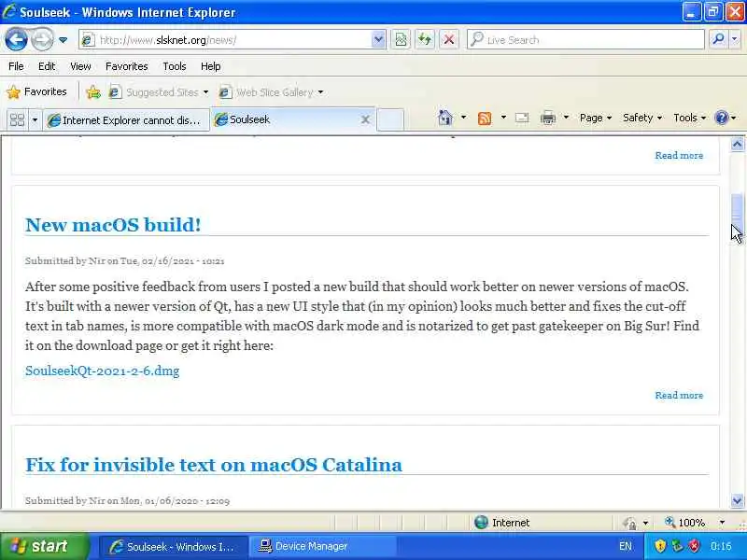Viewport: 747px width, 560px height.
Task: Click the red shield alert tray icon
Action: (x=694, y=546)
